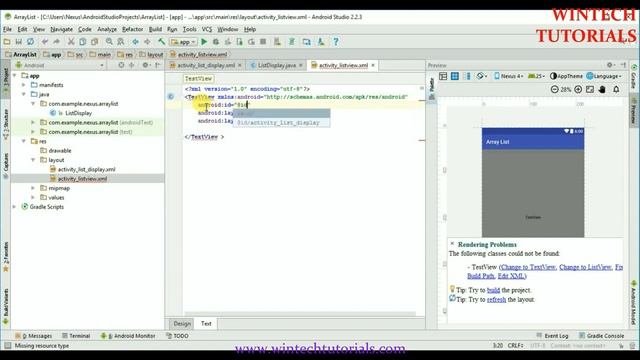Click the Help question mark icon
Viewport: 640px width, 360px height.
click(336, 42)
